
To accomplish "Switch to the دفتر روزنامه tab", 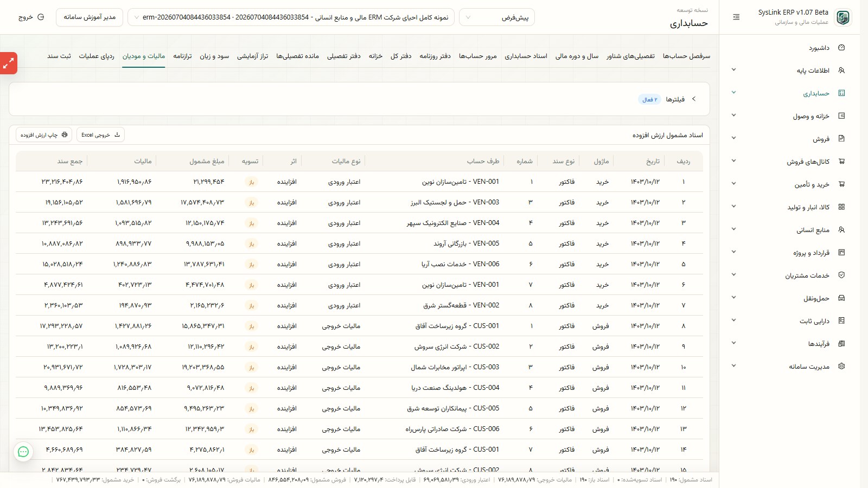I will click(x=435, y=56).
